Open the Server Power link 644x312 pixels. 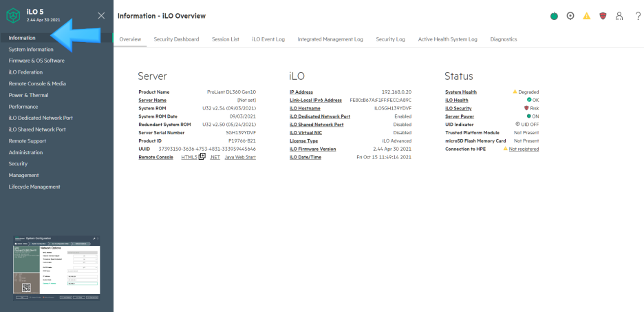coord(460,116)
